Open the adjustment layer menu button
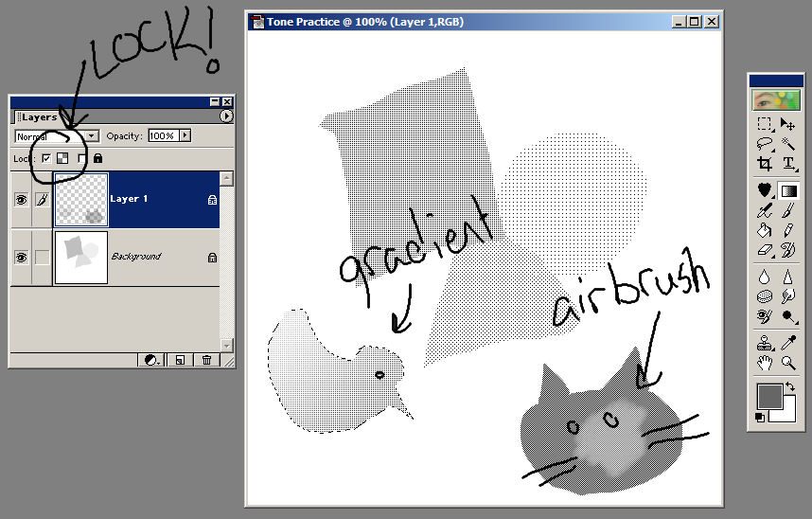The height and width of the screenshot is (519, 812). tap(151, 360)
